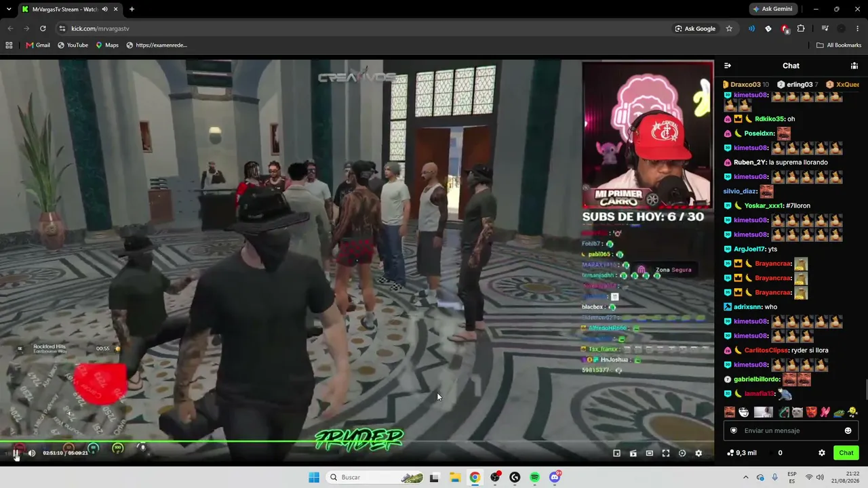
Task: Reload the current page
Action: (43, 28)
